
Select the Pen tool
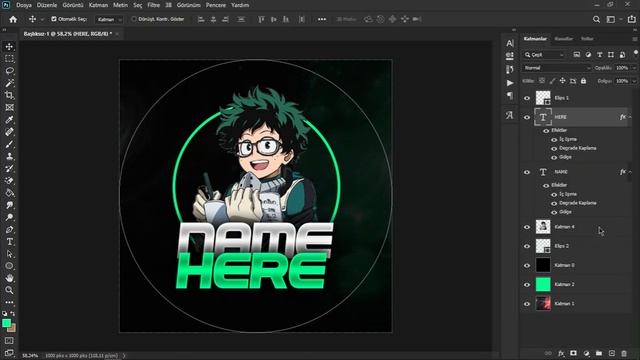9,229
